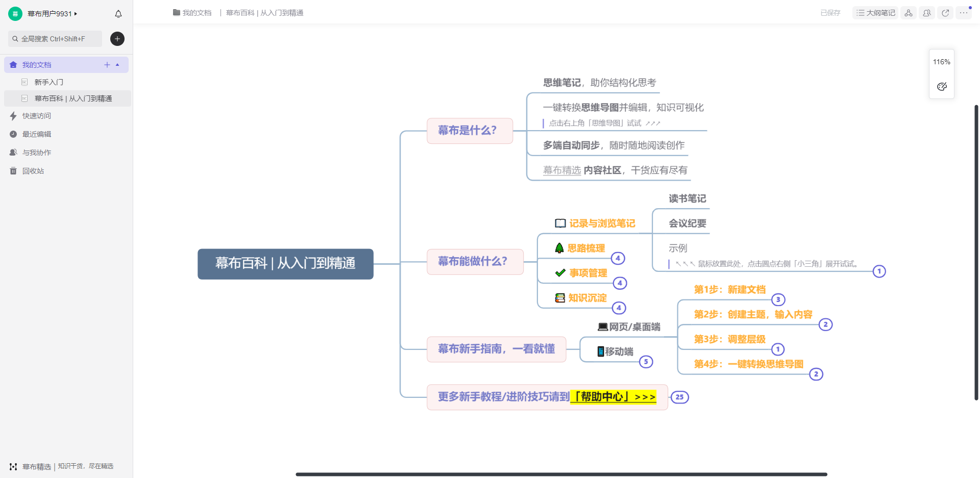Viewport: 980px width, 478px height.
Task: Click the 帮助中心 highlighted link
Action: (613, 397)
